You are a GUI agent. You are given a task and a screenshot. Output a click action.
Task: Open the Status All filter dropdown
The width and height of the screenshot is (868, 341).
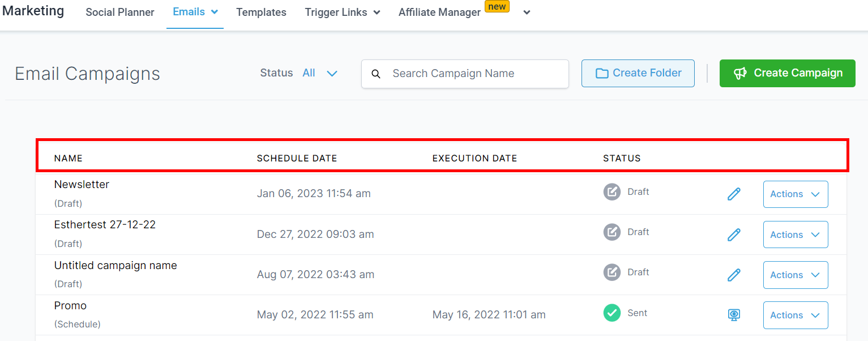[x=320, y=73]
